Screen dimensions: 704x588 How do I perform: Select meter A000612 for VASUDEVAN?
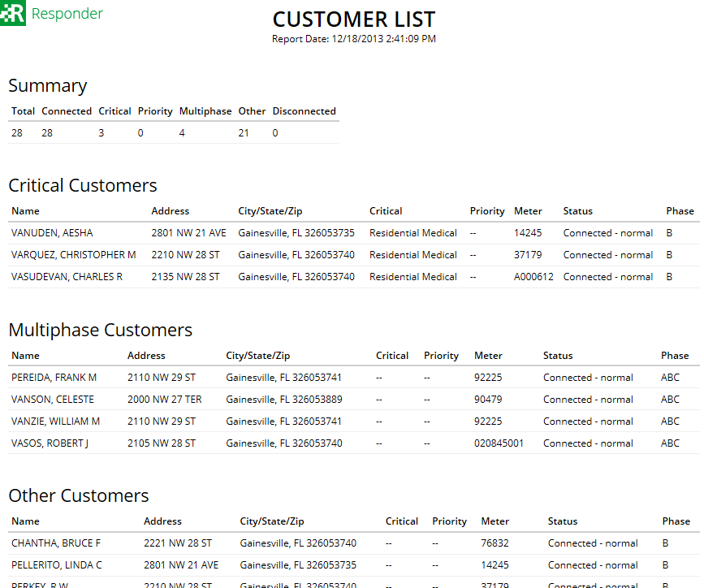pos(533,277)
